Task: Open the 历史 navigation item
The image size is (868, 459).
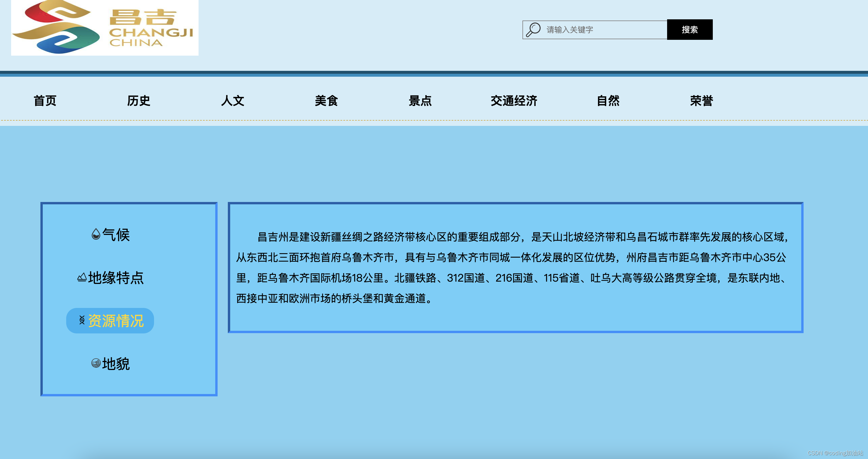Action: [139, 101]
